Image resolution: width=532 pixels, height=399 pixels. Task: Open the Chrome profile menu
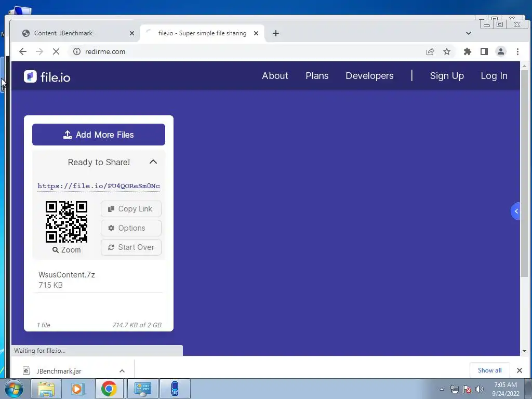[501, 51]
